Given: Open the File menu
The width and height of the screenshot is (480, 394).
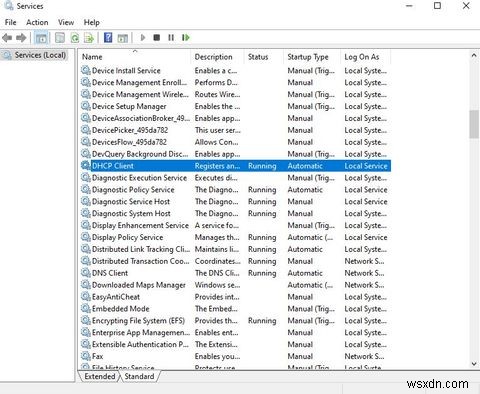Looking at the screenshot, I should pos(11,22).
